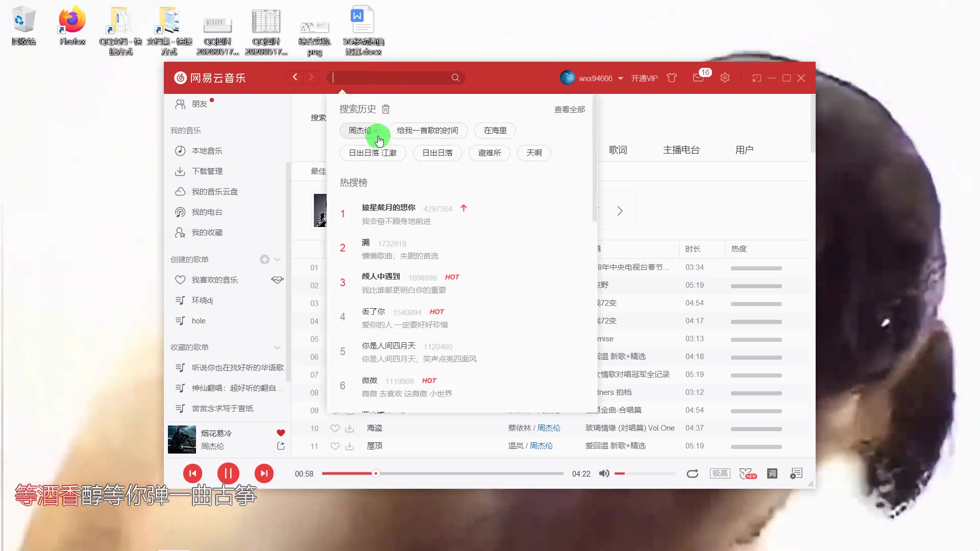The width and height of the screenshot is (980, 551).
Task: Click forward navigation chevron button
Action: 311,78
